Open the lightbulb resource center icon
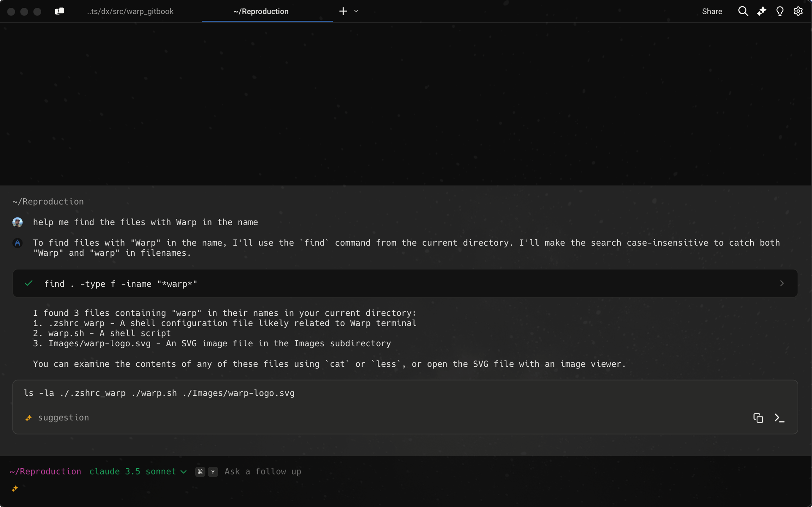The image size is (812, 507). (x=780, y=11)
